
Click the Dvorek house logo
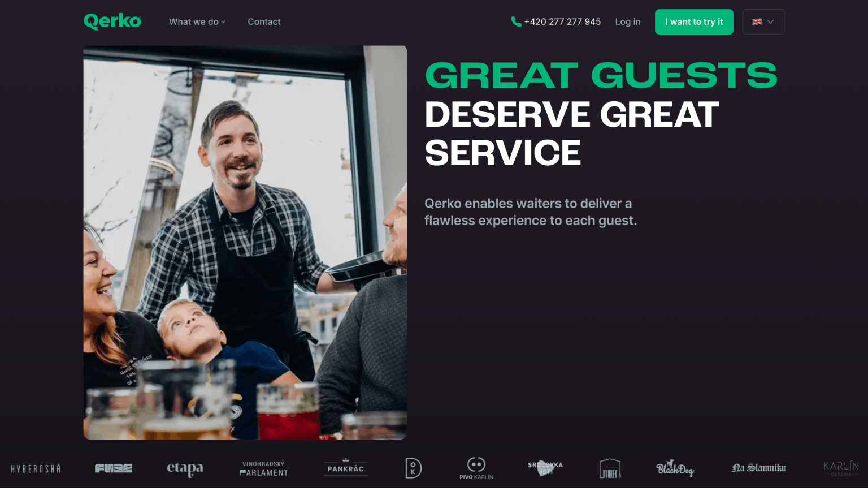pyautogui.click(x=610, y=468)
